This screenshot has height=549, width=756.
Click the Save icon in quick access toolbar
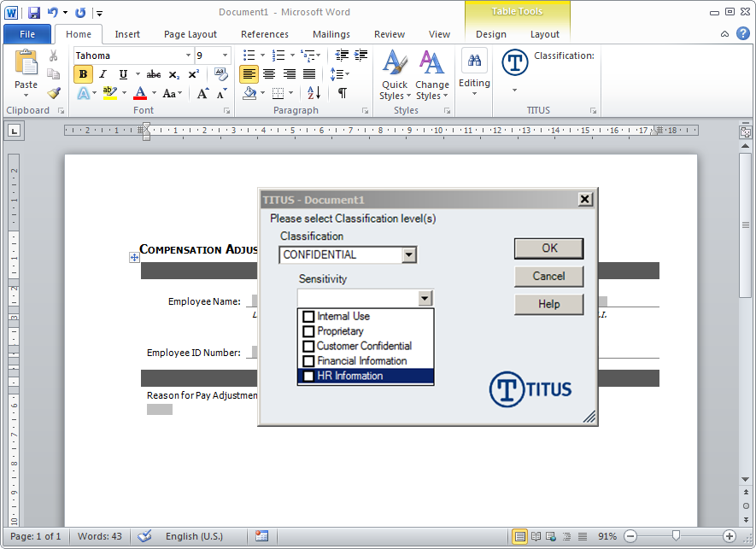point(34,13)
